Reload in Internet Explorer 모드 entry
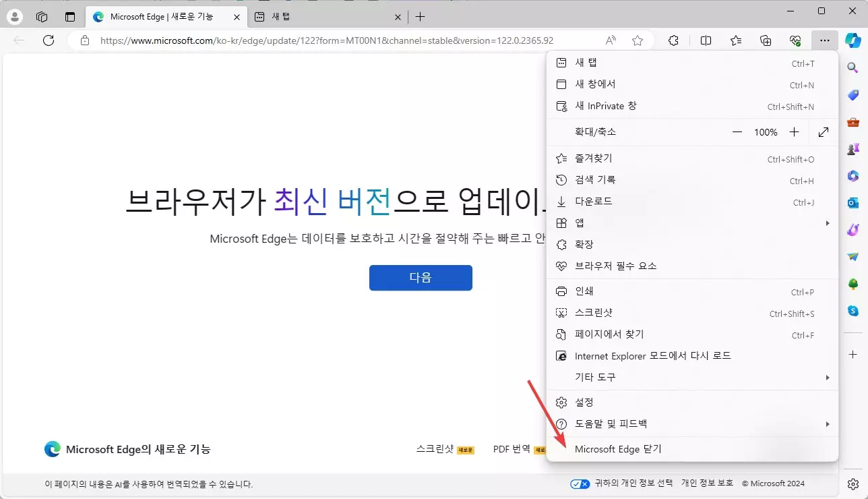This screenshot has width=868, height=499. (693, 355)
